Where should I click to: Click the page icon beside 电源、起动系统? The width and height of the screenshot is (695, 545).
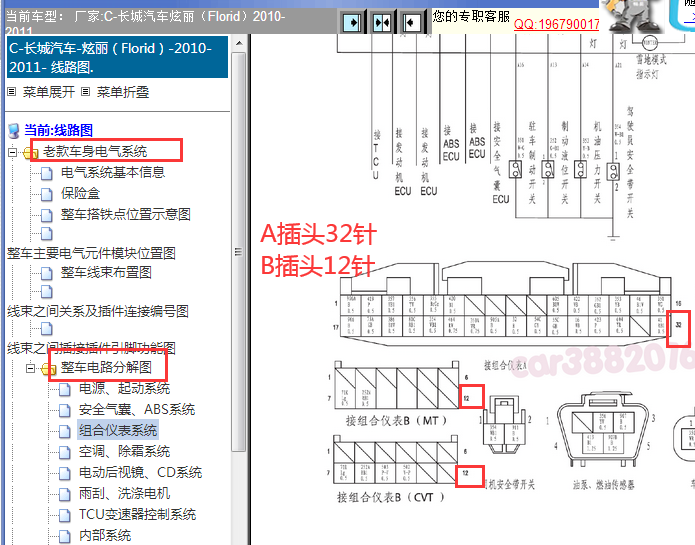pos(65,389)
